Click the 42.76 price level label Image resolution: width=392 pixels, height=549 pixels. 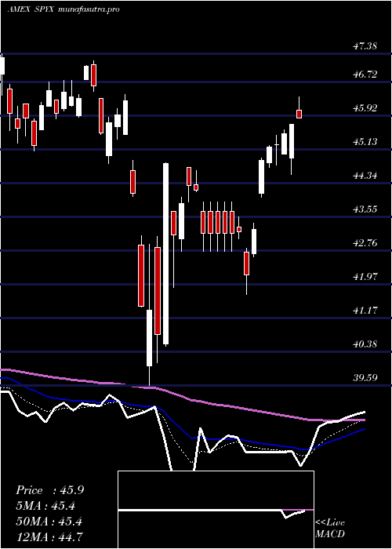point(365,242)
